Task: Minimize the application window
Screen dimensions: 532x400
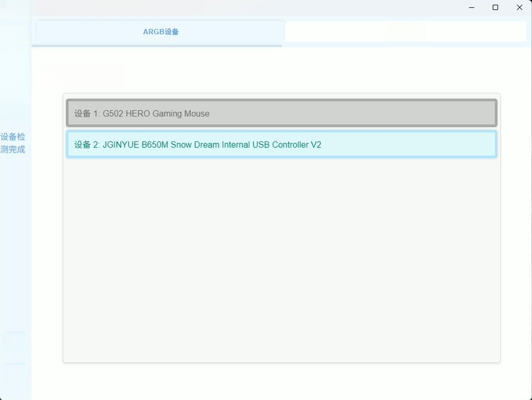Action: pyautogui.click(x=472, y=7)
